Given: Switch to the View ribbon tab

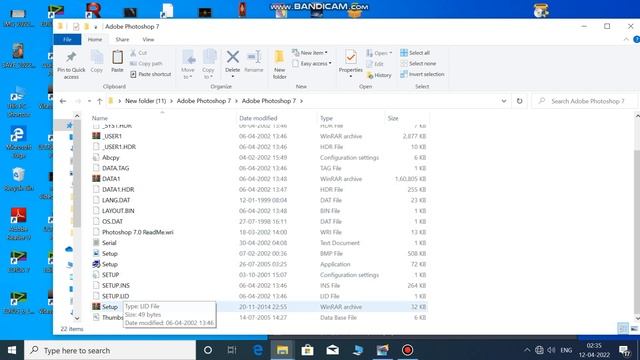Looking at the screenshot, I should click(148, 39).
